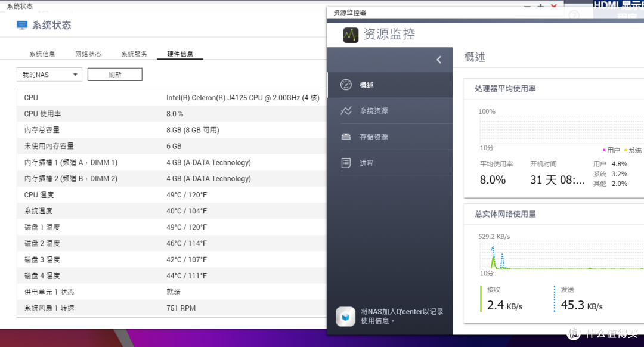
Task: Click the network usage graph
Action: [x=562, y=255]
